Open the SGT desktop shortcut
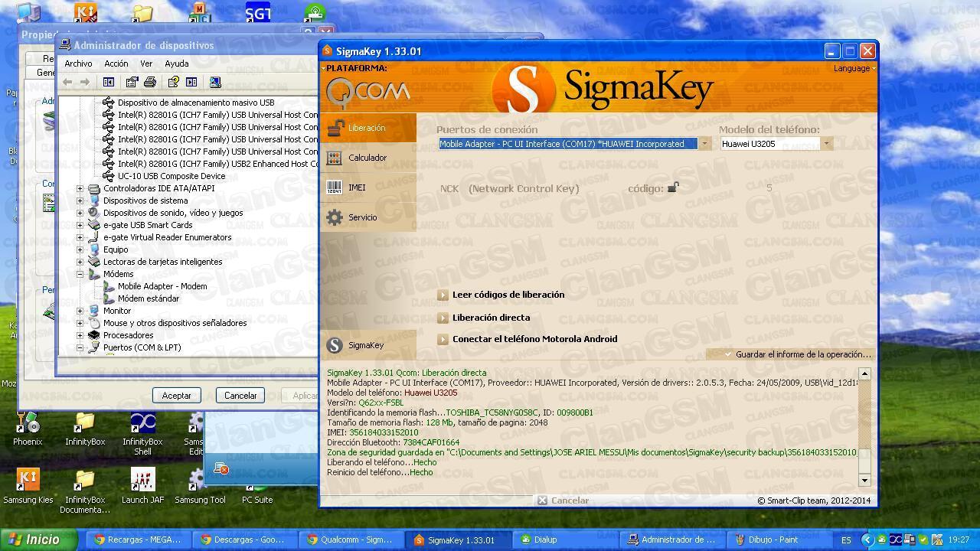This screenshot has height=551, width=980. 258,11
